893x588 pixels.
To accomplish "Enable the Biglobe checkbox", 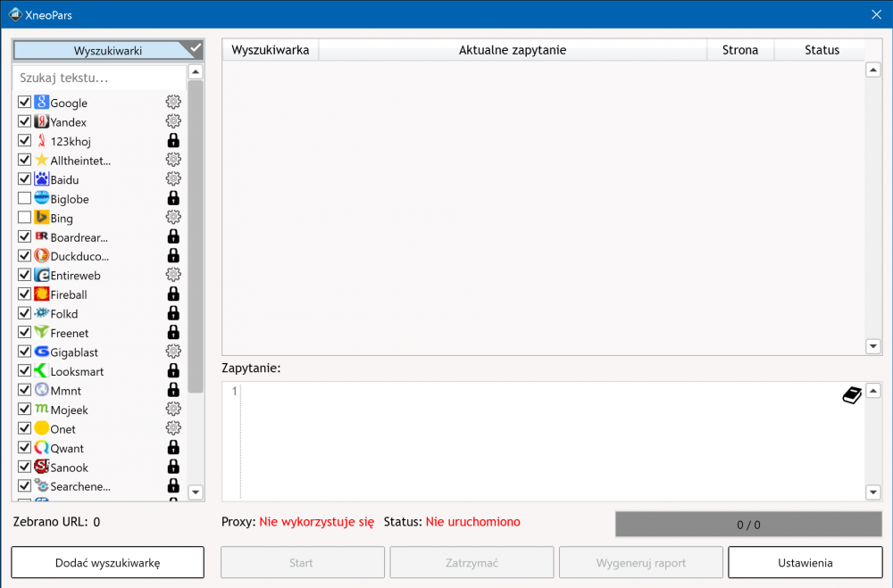I will 24,198.
